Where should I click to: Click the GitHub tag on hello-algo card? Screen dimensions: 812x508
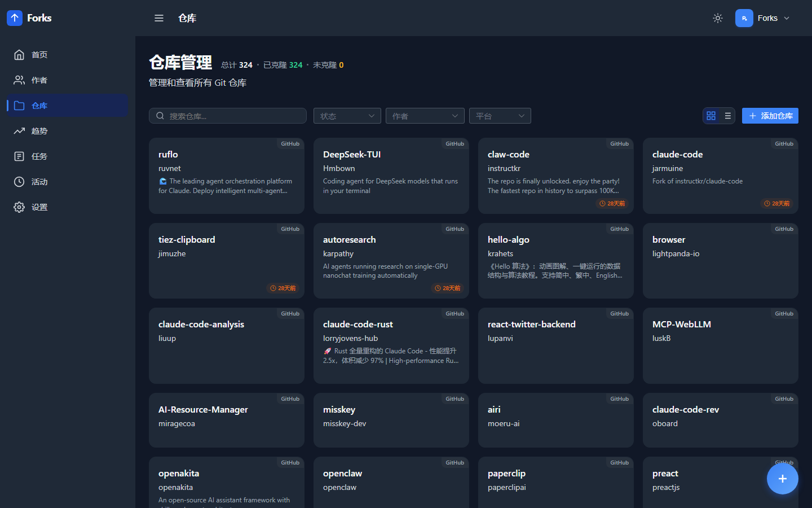[620, 229]
